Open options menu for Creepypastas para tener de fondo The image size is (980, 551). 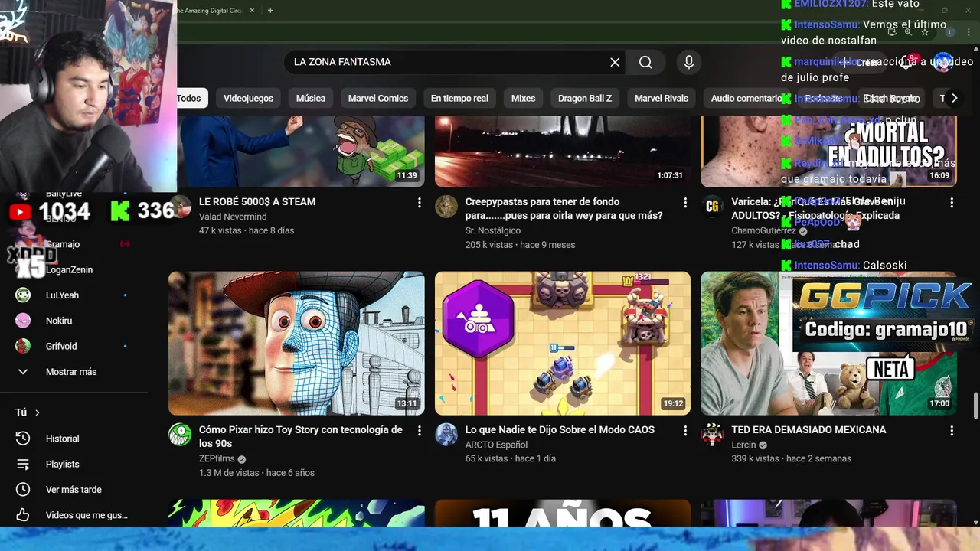685,202
